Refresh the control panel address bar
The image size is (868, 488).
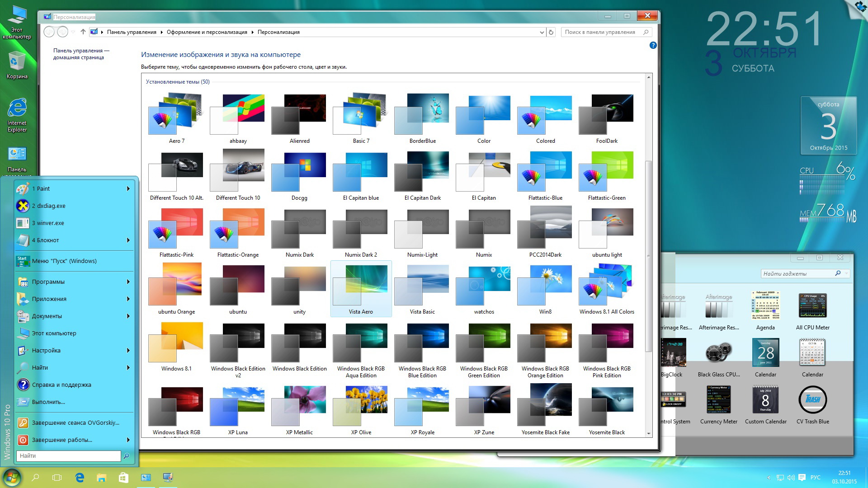click(551, 32)
